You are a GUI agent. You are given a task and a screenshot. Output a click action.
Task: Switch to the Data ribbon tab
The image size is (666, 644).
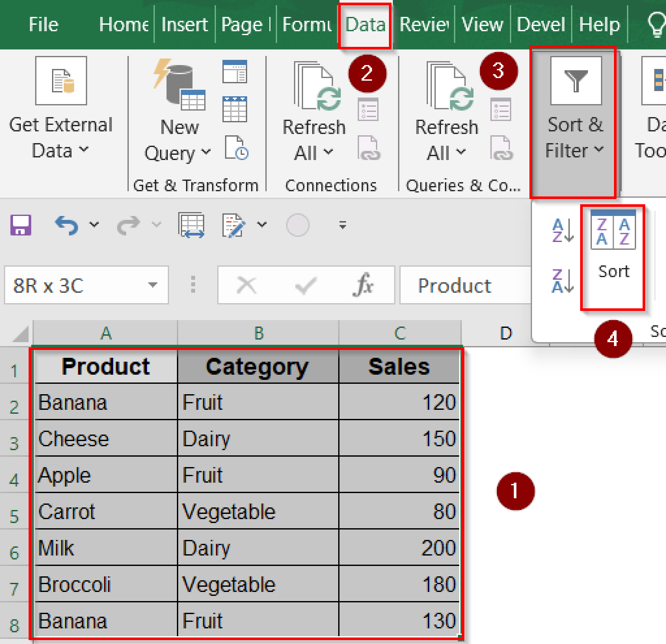365,25
